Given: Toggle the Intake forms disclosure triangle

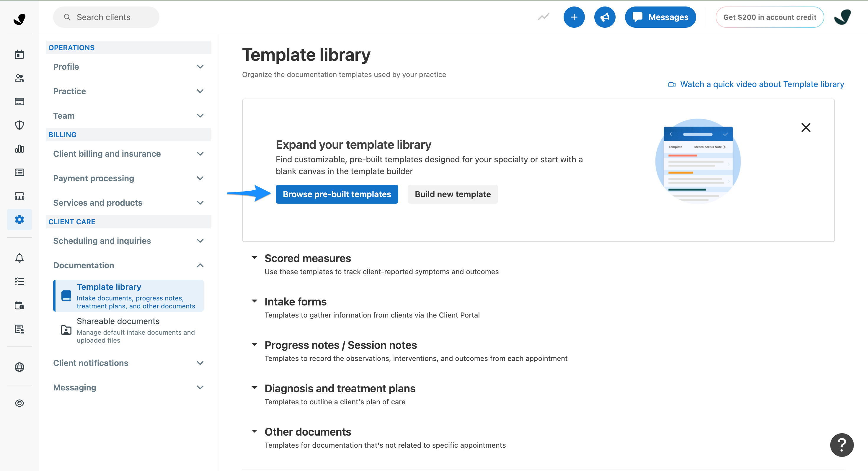Looking at the screenshot, I should [254, 301].
